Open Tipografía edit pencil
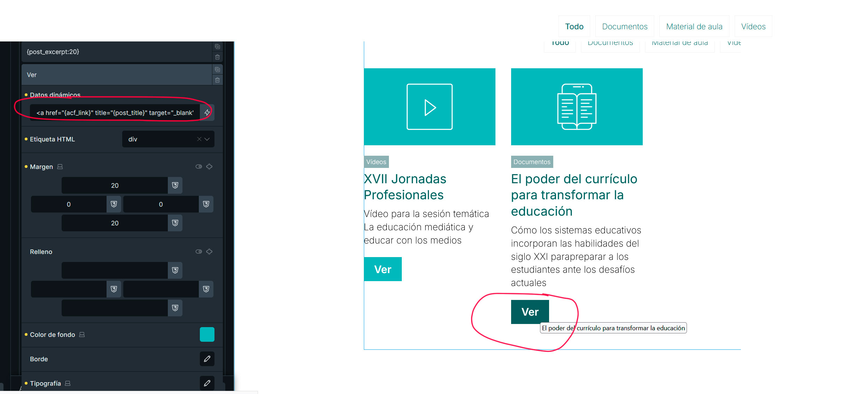The width and height of the screenshot is (868, 394). click(207, 383)
